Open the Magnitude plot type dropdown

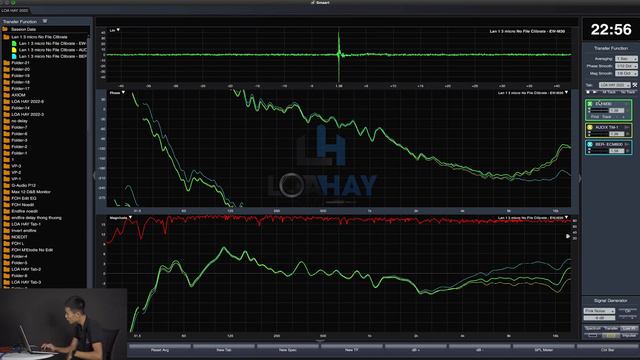click(x=120, y=218)
